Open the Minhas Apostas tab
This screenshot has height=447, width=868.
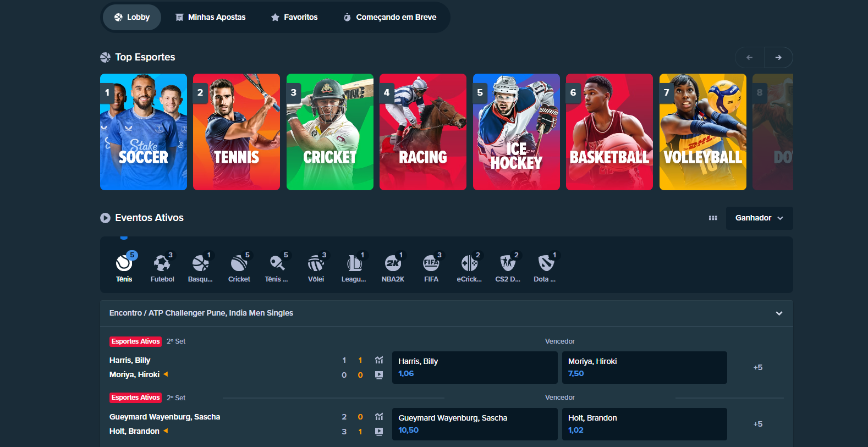click(211, 18)
